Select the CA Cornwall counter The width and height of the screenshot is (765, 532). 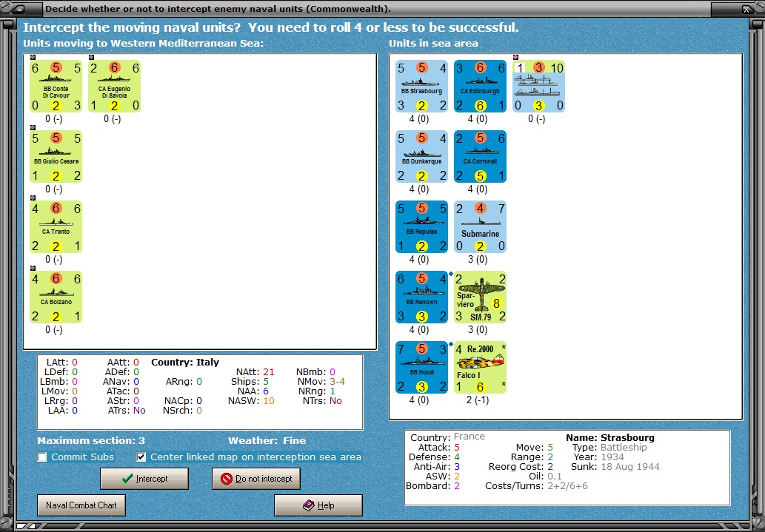(x=480, y=157)
